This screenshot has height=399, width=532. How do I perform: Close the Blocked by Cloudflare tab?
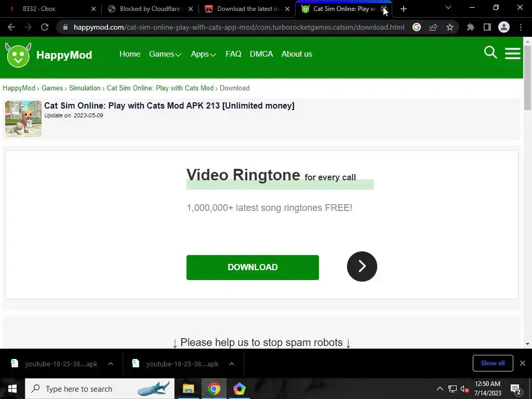191,9
